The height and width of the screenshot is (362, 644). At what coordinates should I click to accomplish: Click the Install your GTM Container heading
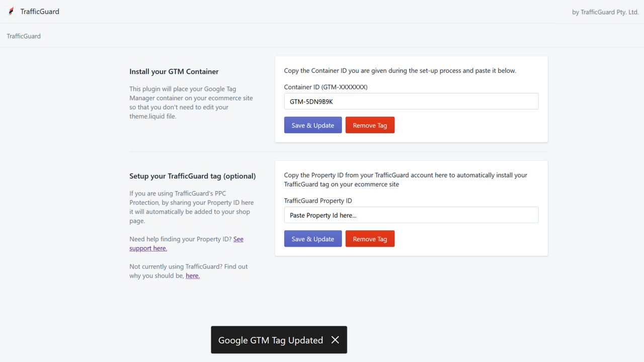click(174, 71)
